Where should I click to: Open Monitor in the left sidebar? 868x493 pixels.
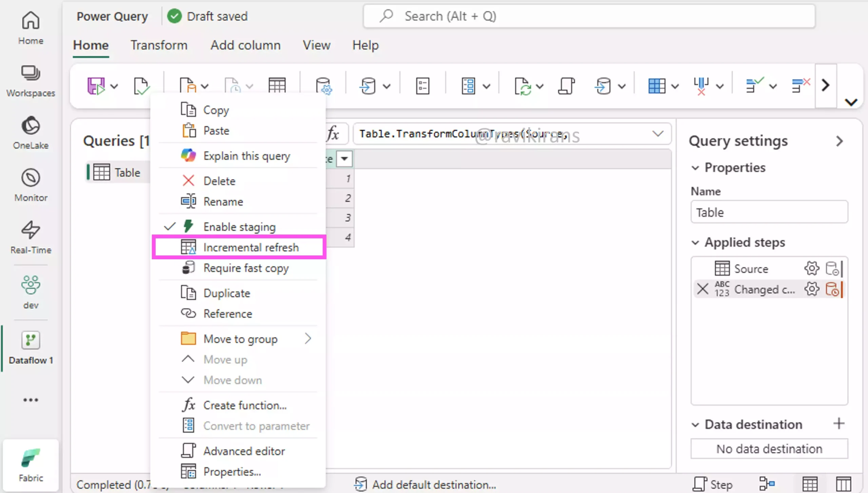coord(31,185)
